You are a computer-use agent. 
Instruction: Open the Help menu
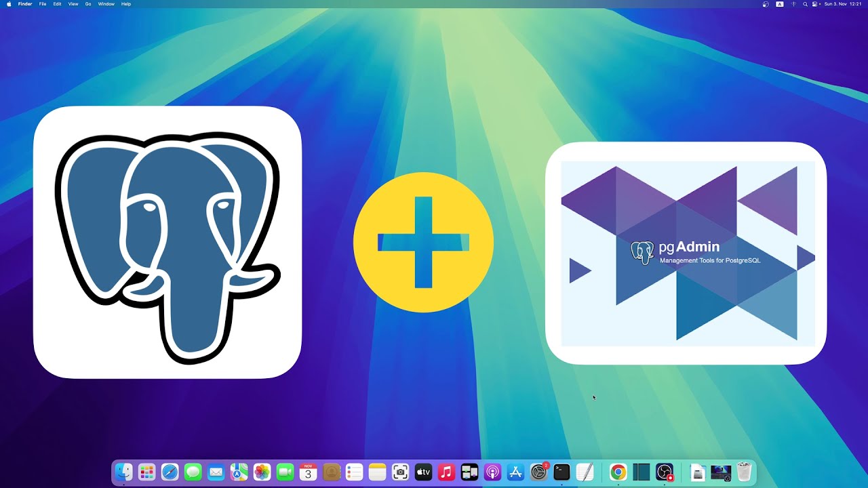pyautogui.click(x=126, y=4)
